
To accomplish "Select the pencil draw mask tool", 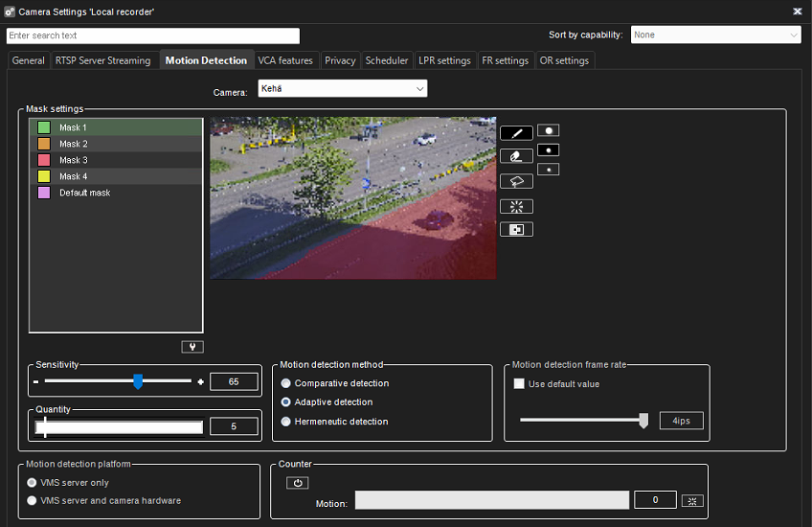I will tap(516, 133).
